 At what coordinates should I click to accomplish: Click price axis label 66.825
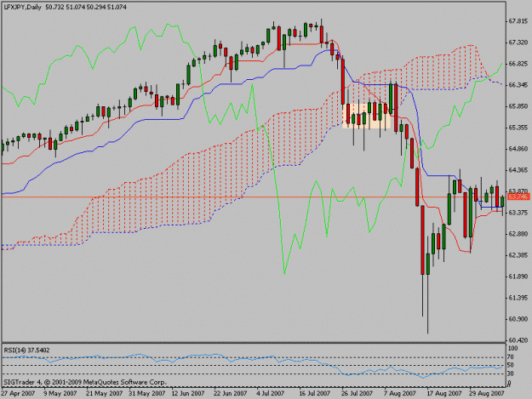(x=518, y=64)
